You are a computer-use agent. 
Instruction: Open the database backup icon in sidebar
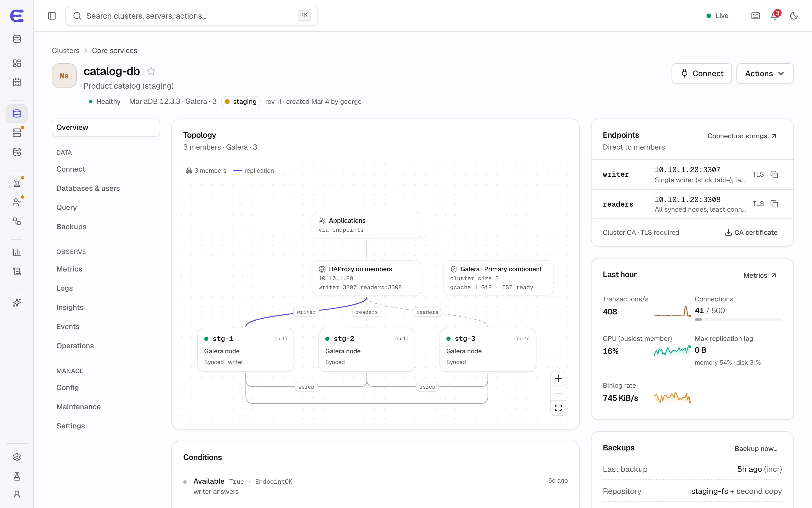[17, 152]
